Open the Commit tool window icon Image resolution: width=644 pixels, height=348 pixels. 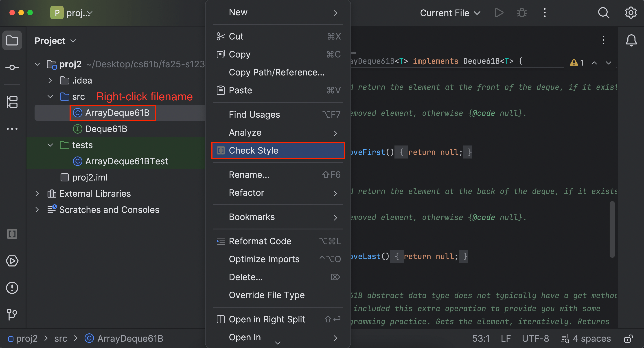12,67
